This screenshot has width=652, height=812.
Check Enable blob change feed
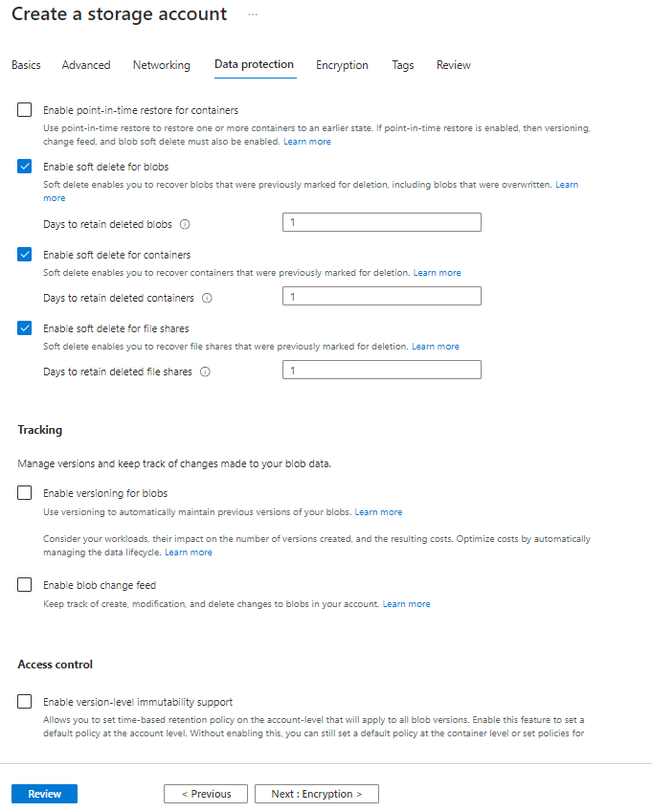coord(25,585)
